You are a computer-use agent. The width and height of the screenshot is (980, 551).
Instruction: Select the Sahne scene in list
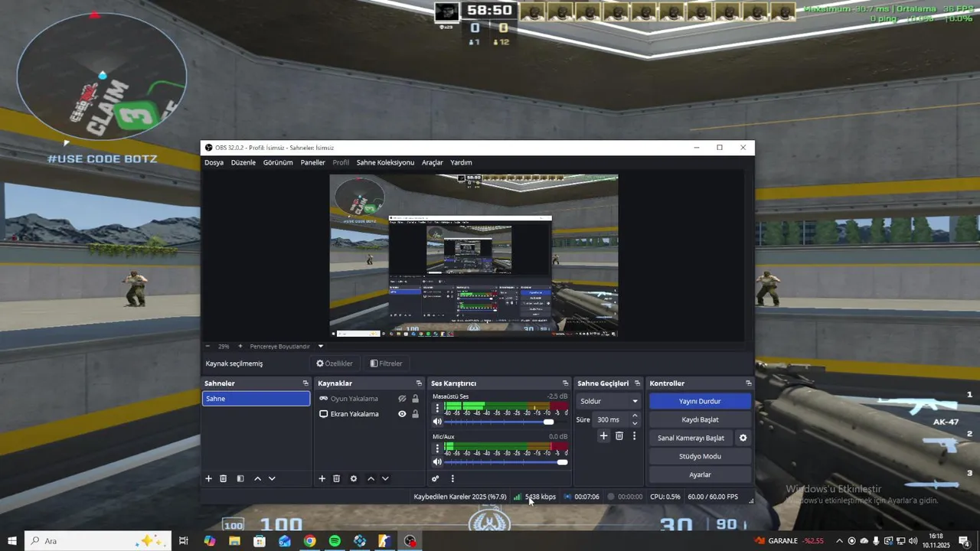coord(256,399)
